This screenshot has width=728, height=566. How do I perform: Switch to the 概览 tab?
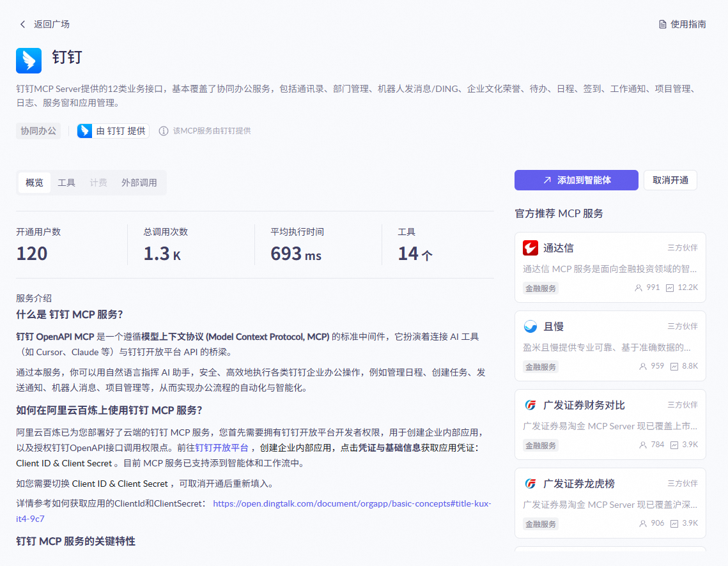(x=35, y=183)
